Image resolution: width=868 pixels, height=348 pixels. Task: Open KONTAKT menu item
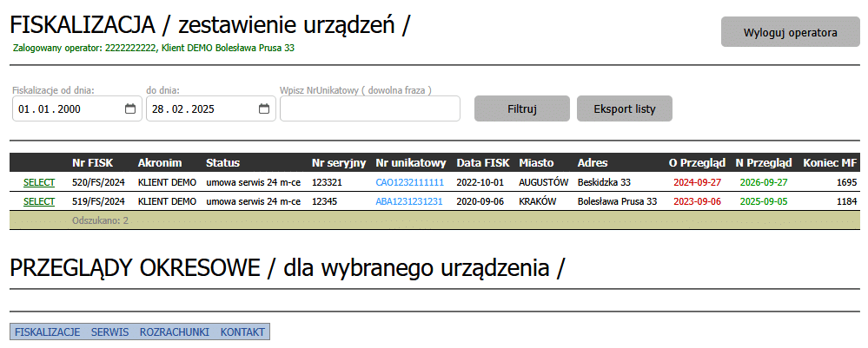coord(242,332)
